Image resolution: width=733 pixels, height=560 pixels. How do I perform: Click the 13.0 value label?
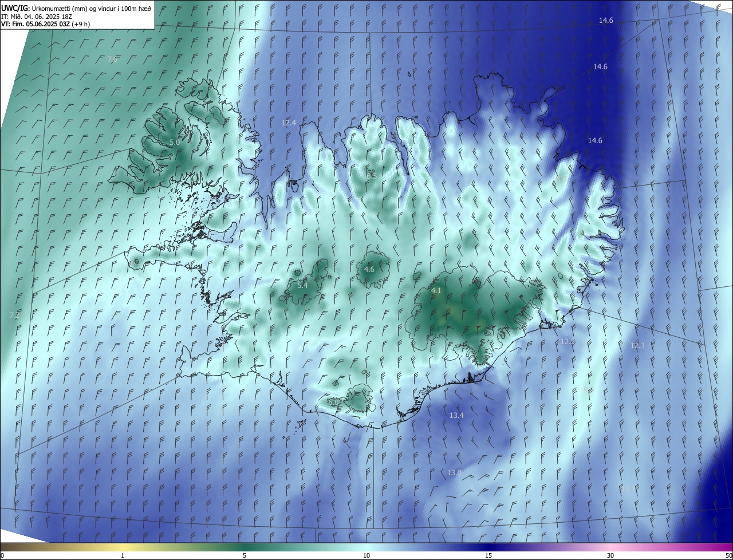[x=454, y=473]
